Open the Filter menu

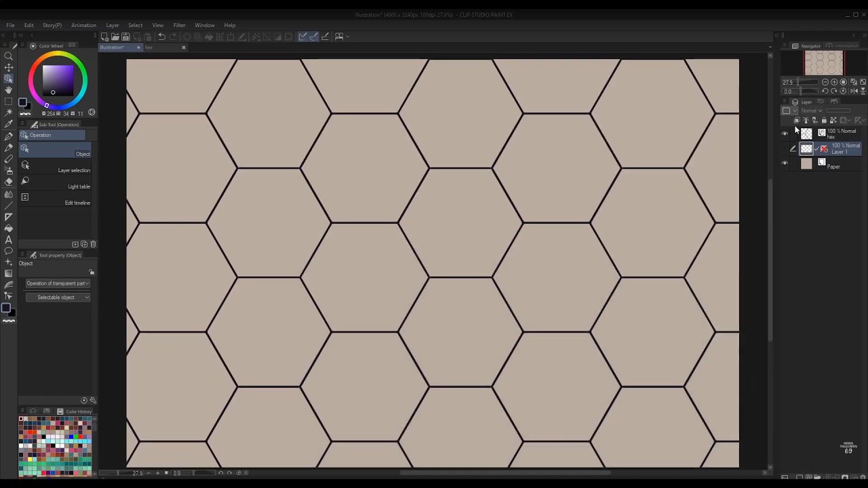click(179, 26)
